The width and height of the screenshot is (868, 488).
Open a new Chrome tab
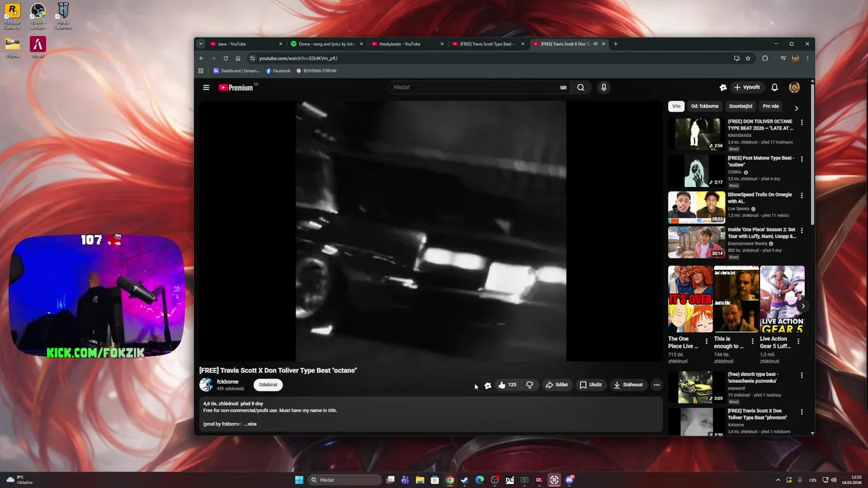[x=616, y=44]
